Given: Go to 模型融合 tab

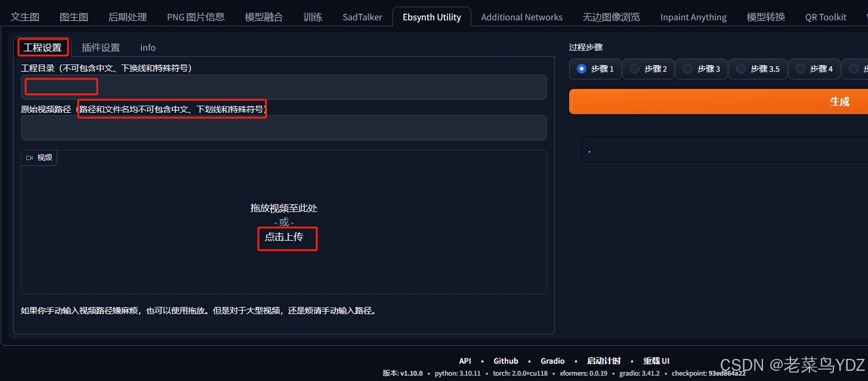Looking at the screenshot, I should pos(264,17).
